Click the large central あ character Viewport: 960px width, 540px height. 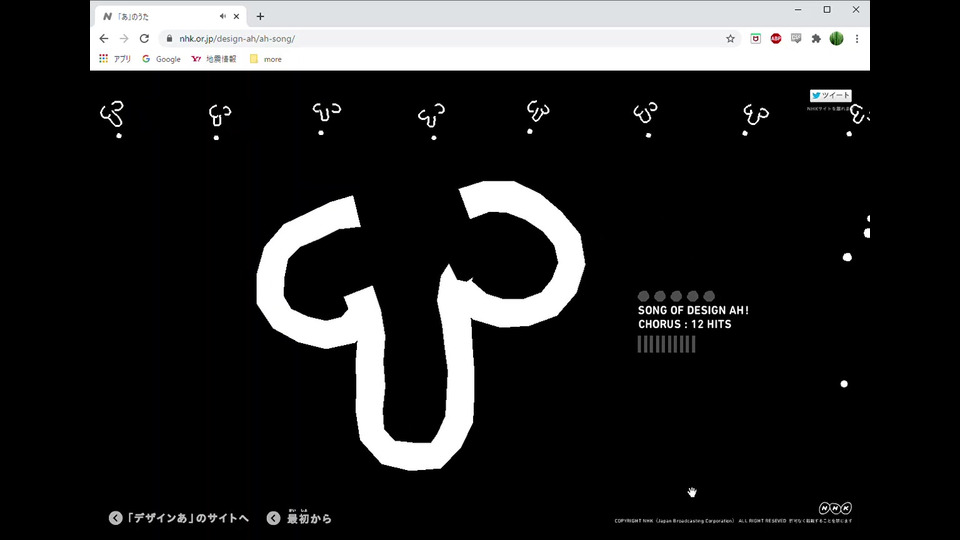pos(421,325)
